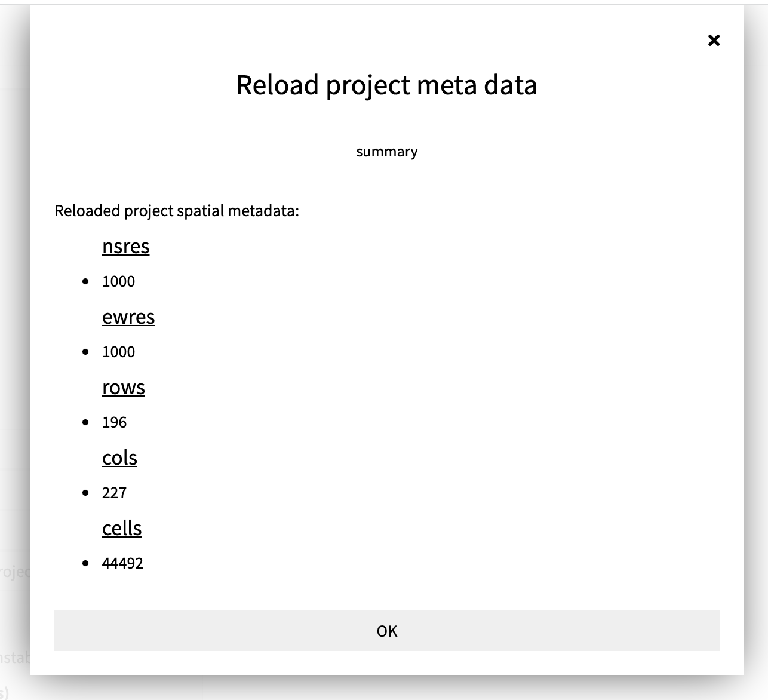Click the Reload project meta data title
This screenshot has width=768, height=700.
tap(386, 85)
